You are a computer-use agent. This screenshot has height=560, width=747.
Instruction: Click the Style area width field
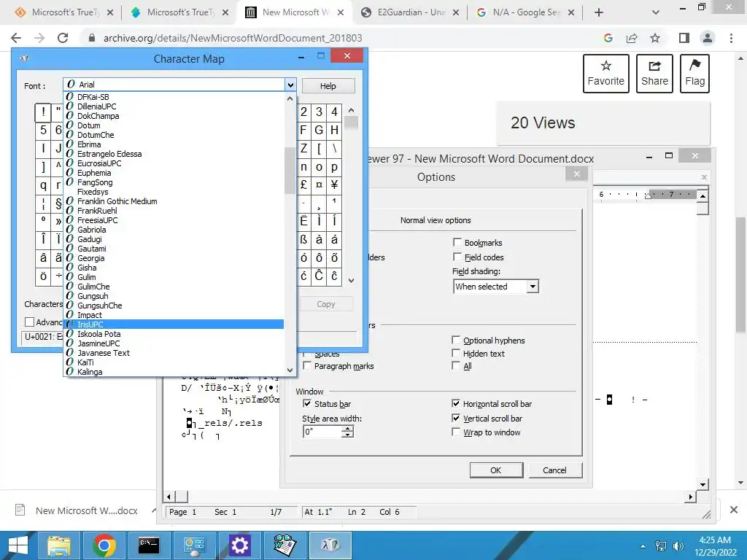pos(322,432)
